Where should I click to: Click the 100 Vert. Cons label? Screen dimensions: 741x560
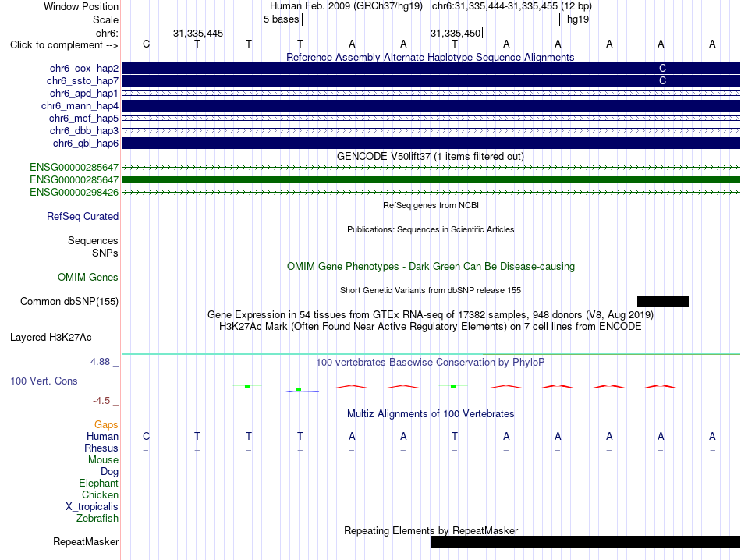[44, 381]
